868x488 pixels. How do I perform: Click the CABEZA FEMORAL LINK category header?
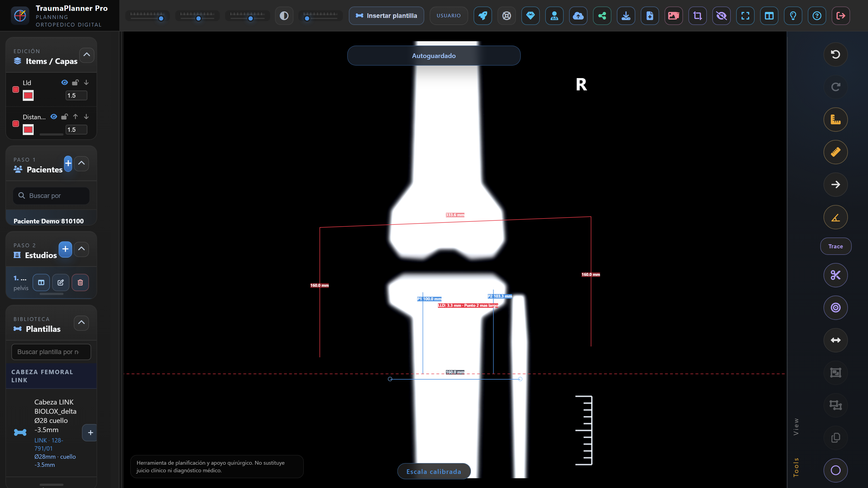coord(51,376)
